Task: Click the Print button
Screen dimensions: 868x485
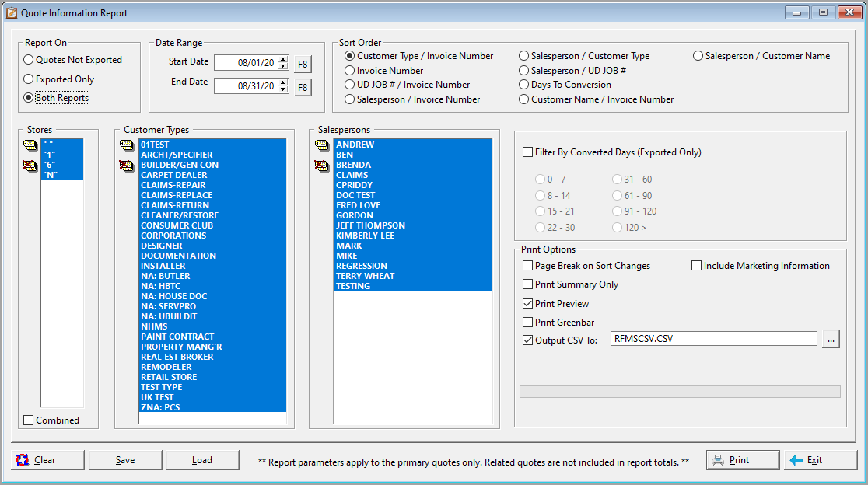Action: 742,460
